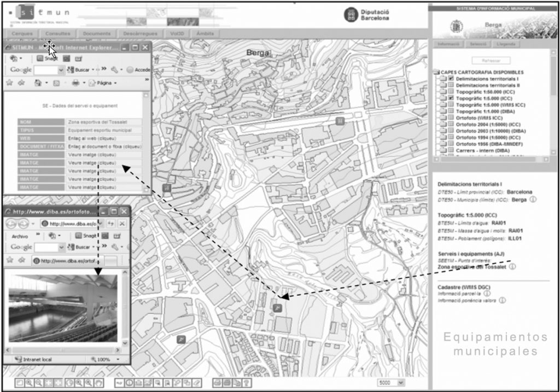Open the Descàrregues tab
The height and width of the screenshot is (392, 560).
click(140, 33)
